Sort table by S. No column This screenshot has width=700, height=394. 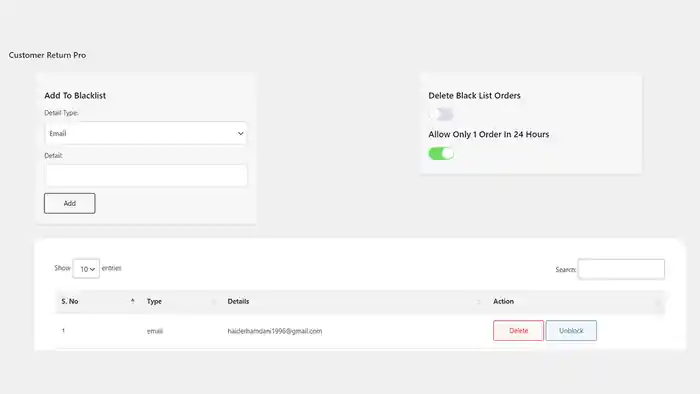coord(98,302)
